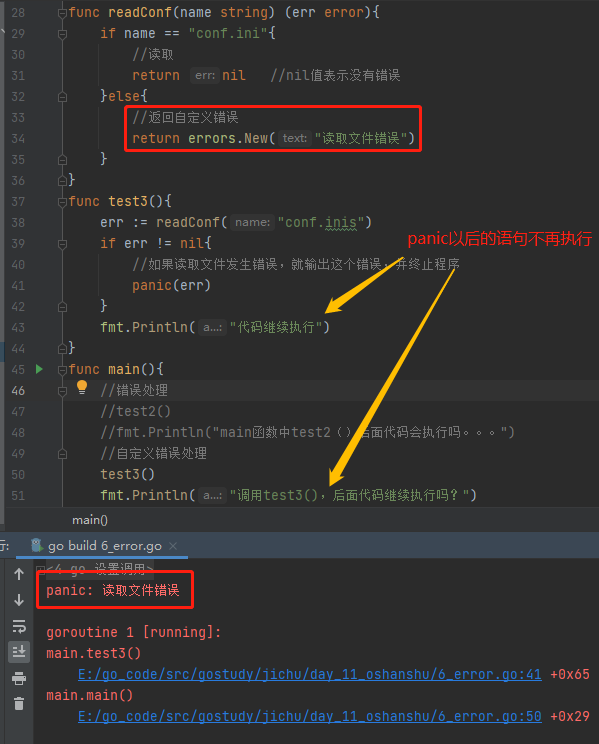Collapse the readConf function fold marker
Image resolution: width=599 pixels, height=744 pixels.
62,13
